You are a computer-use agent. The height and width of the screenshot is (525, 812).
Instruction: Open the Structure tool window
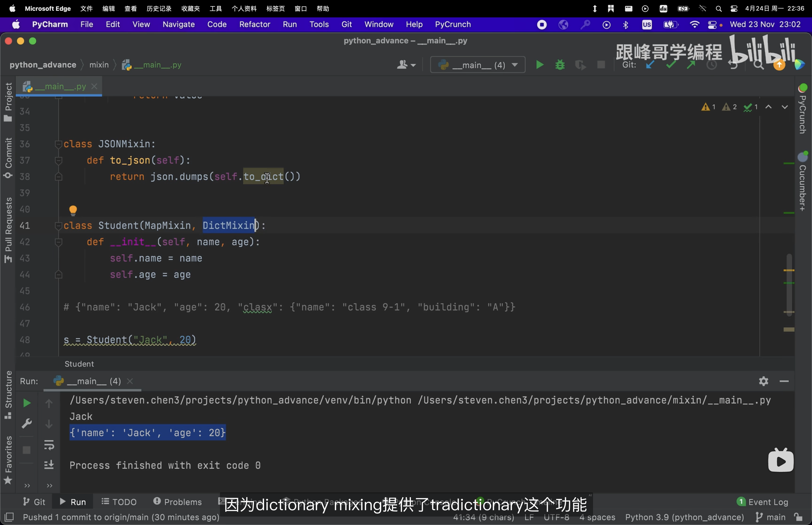[8, 395]
